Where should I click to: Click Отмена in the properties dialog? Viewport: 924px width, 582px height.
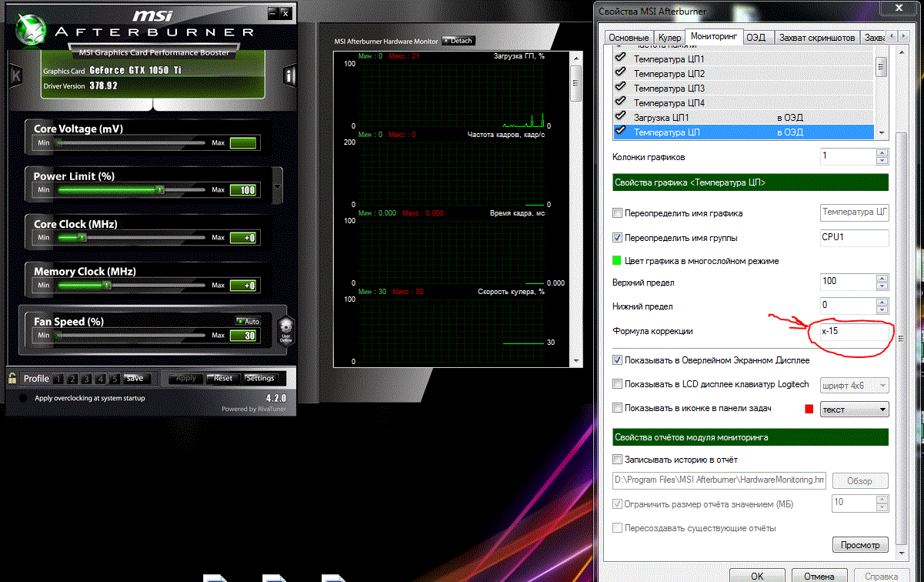tap(818, 575)
